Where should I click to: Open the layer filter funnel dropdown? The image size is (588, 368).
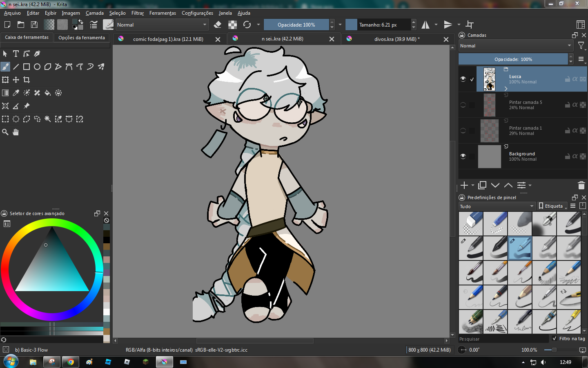[581, 46]
